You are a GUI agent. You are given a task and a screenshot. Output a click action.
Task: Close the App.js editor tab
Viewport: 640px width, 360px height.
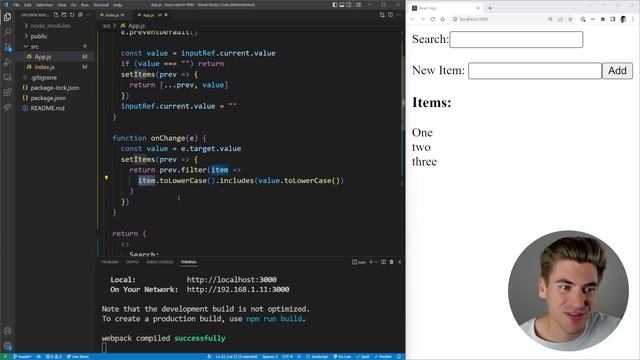coord(166,15)
